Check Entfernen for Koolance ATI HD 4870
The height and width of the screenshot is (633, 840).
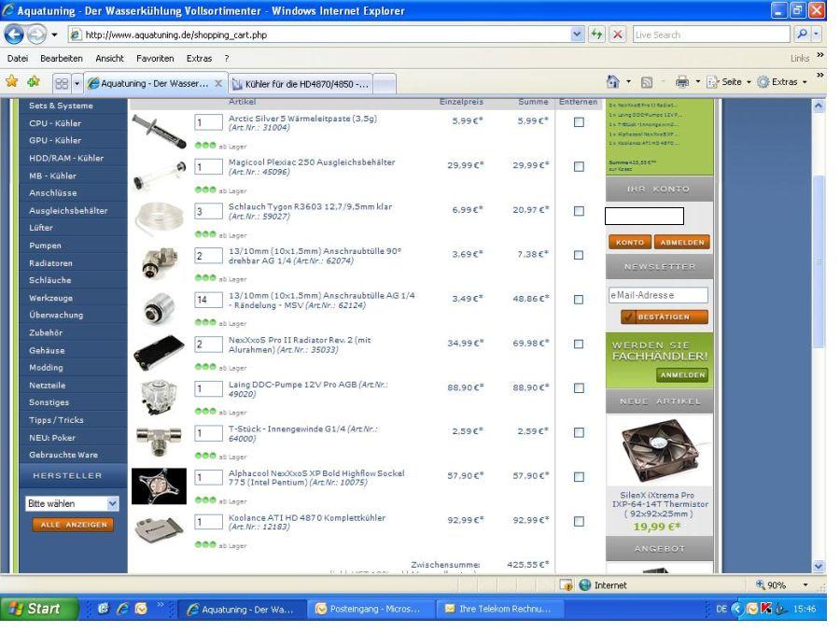click(579, 522)
